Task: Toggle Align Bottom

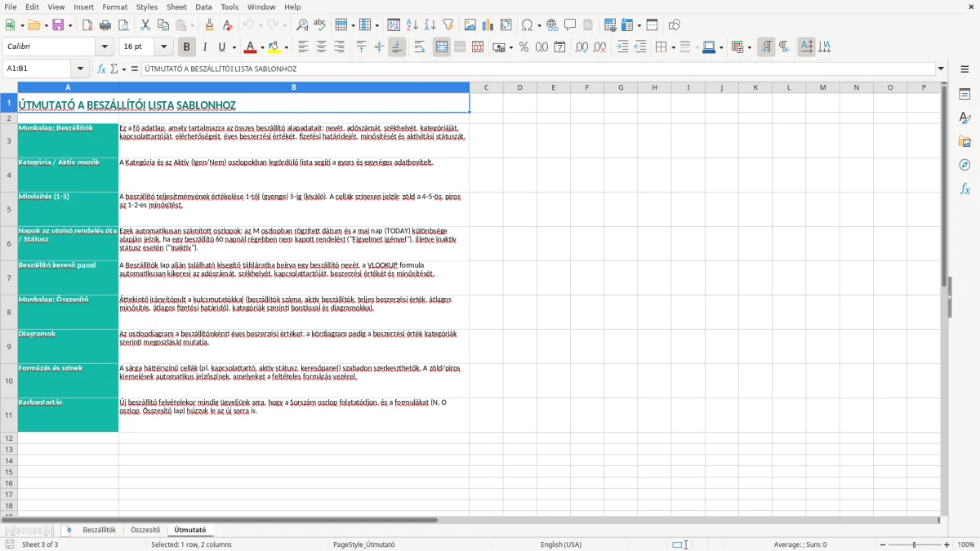Action: click(397, 47)
